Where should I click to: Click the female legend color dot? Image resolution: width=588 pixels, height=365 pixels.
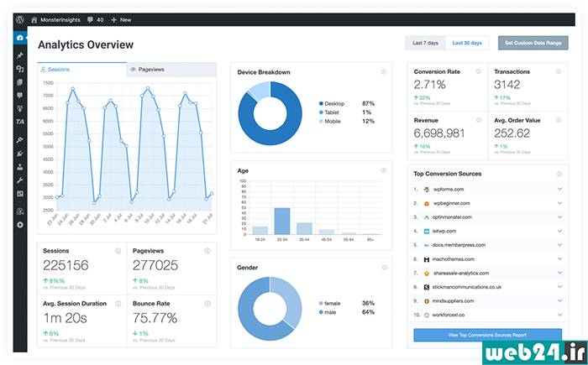321,304
